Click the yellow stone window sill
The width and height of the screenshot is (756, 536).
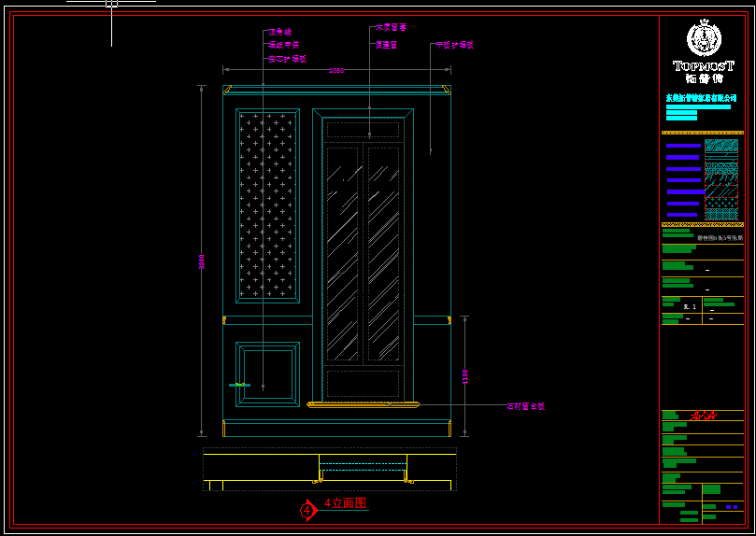pos(363,404)
